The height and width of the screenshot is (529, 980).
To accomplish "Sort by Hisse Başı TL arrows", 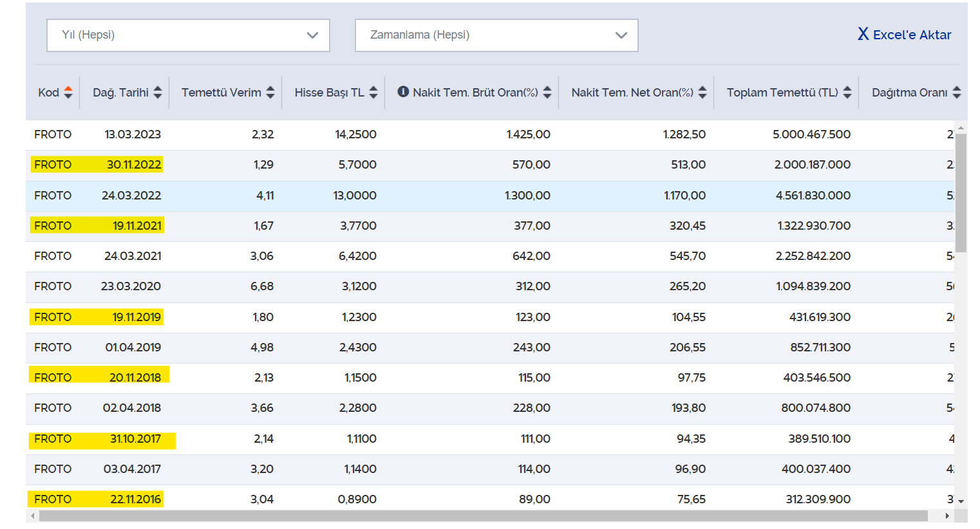I will (x=373, y=92).
